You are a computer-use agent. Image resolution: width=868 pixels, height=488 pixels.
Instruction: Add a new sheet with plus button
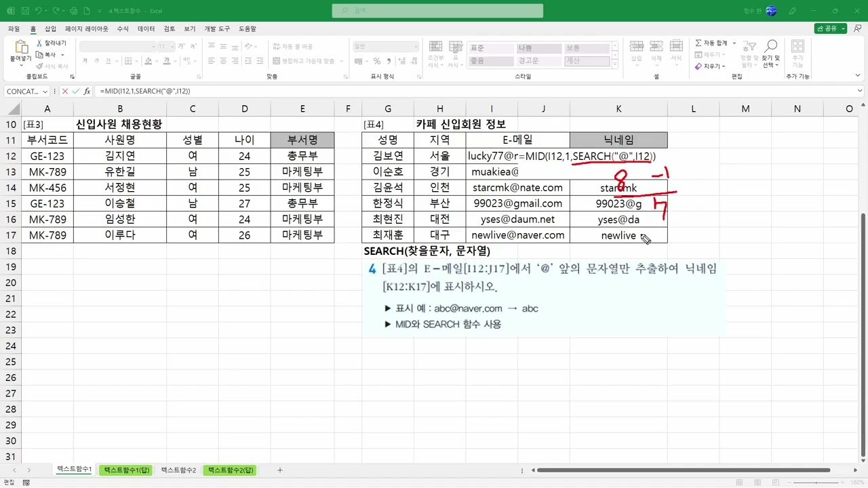[280, 470]
